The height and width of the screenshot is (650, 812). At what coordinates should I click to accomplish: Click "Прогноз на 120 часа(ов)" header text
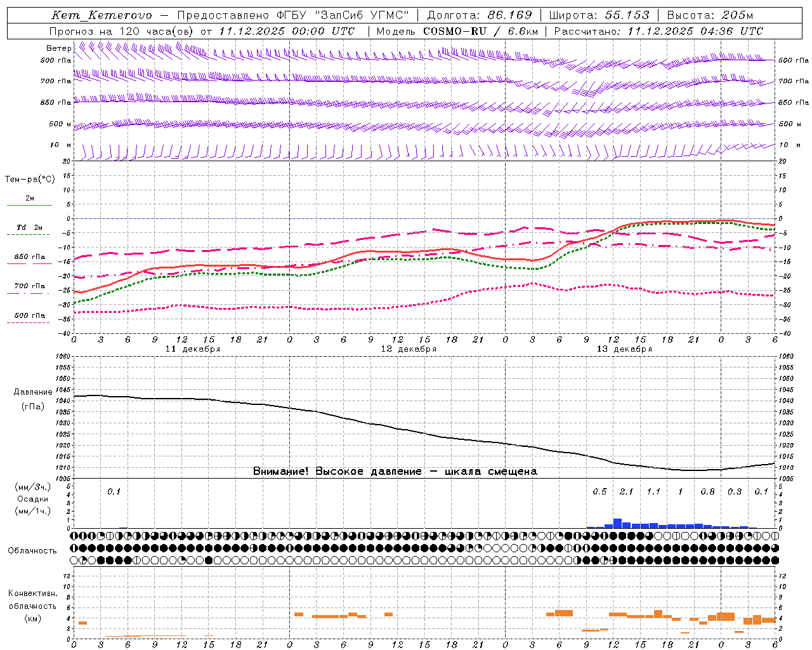tap(122, 31)
